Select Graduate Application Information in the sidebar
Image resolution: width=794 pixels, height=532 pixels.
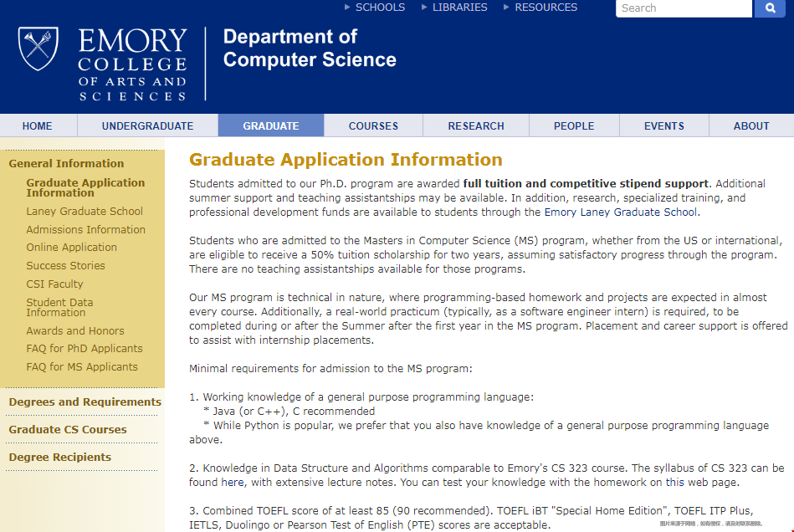tap(85, 188)
